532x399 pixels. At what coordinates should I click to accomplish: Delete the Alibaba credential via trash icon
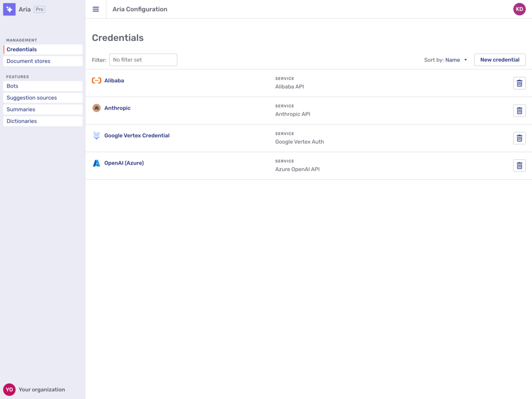coord(519,83)
